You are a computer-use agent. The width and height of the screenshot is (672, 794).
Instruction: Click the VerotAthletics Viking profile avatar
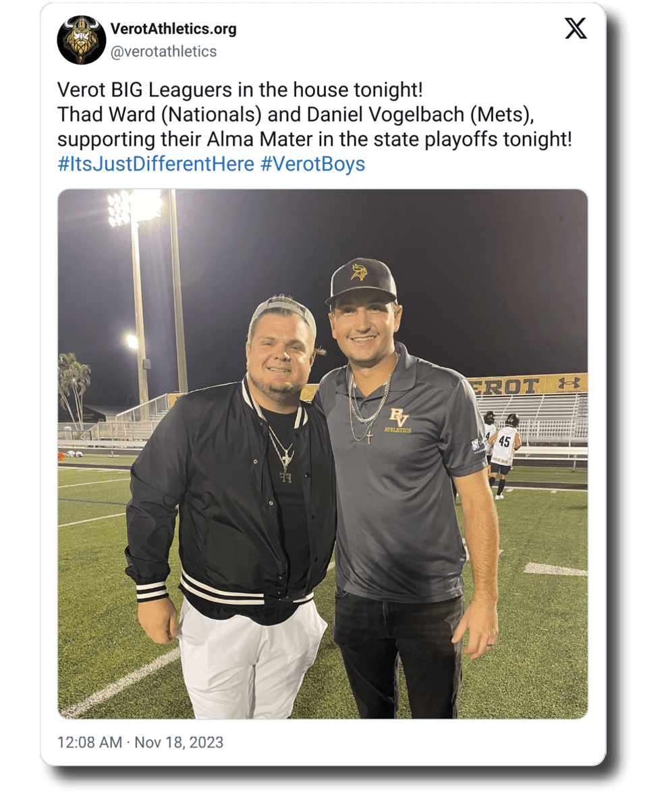click(x=82, y=40)
